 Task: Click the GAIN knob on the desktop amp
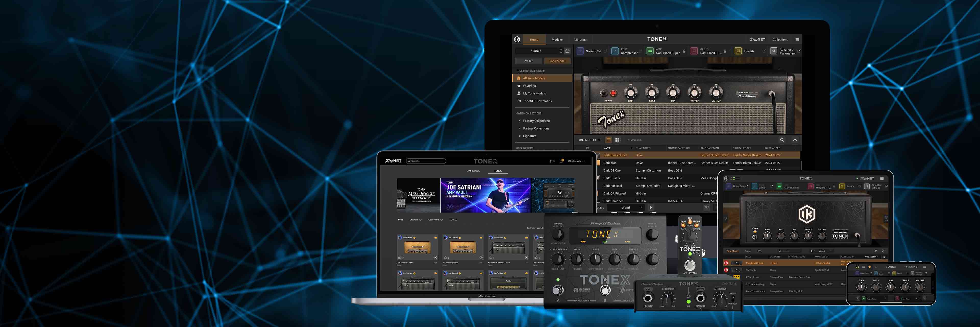[630, 92]
